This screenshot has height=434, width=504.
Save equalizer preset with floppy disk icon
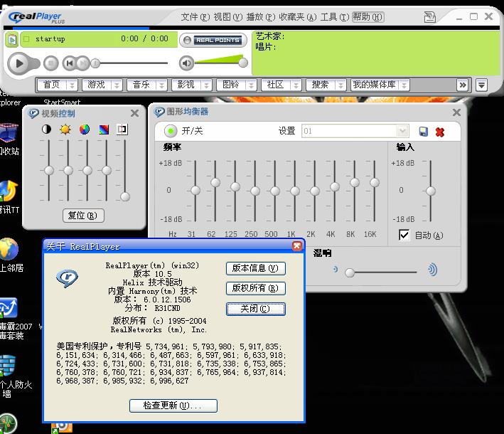pyautogui.click(x=424, y=132)
